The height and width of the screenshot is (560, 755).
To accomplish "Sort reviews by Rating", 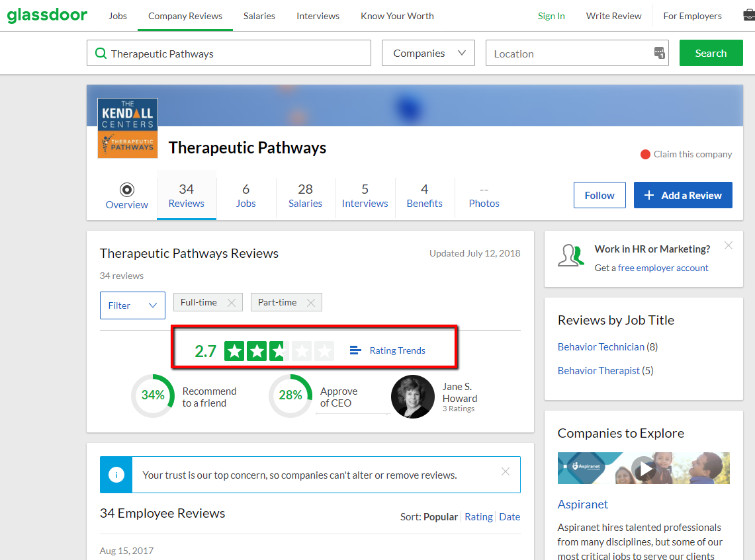I will (478, 517).
